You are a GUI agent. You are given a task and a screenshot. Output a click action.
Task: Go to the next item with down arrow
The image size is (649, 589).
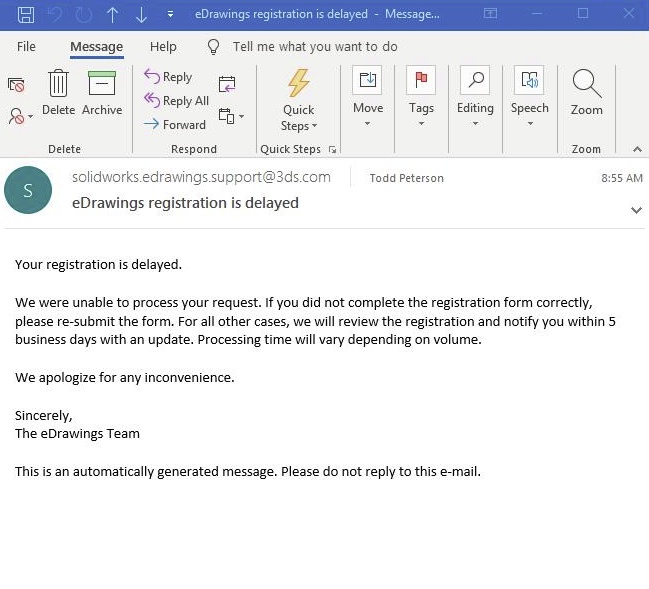[x=142, y=14]
